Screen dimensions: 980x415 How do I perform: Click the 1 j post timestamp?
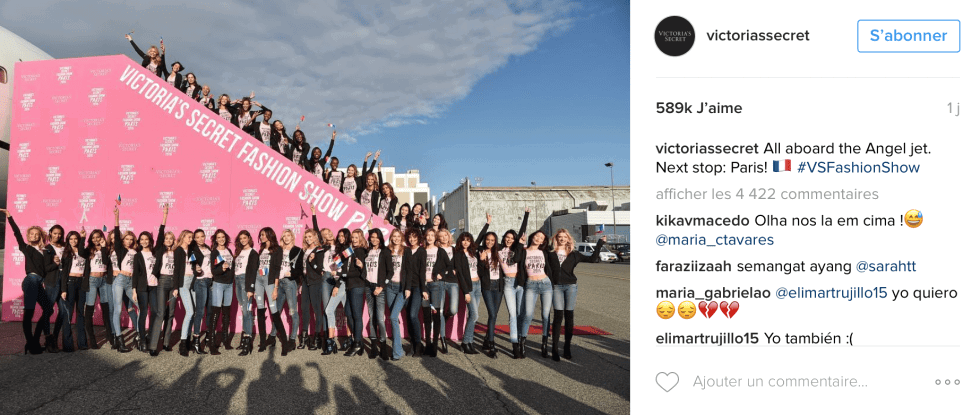952,108
